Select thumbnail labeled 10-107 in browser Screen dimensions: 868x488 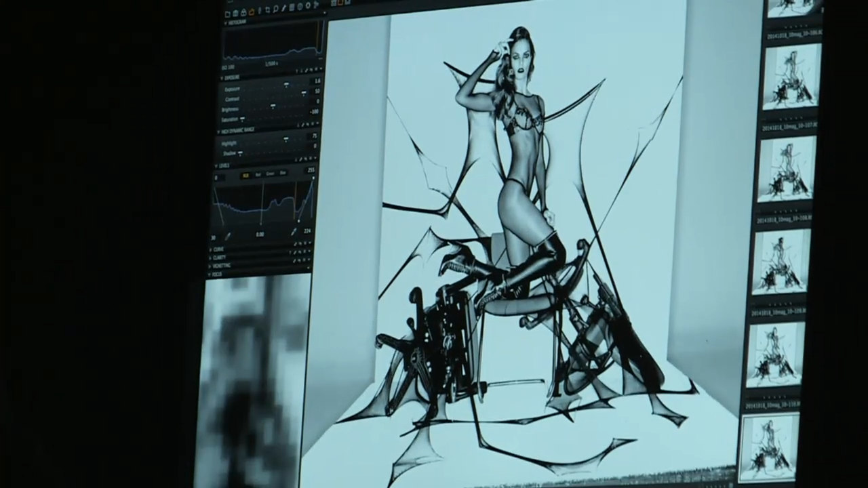[x=790, y=76]
